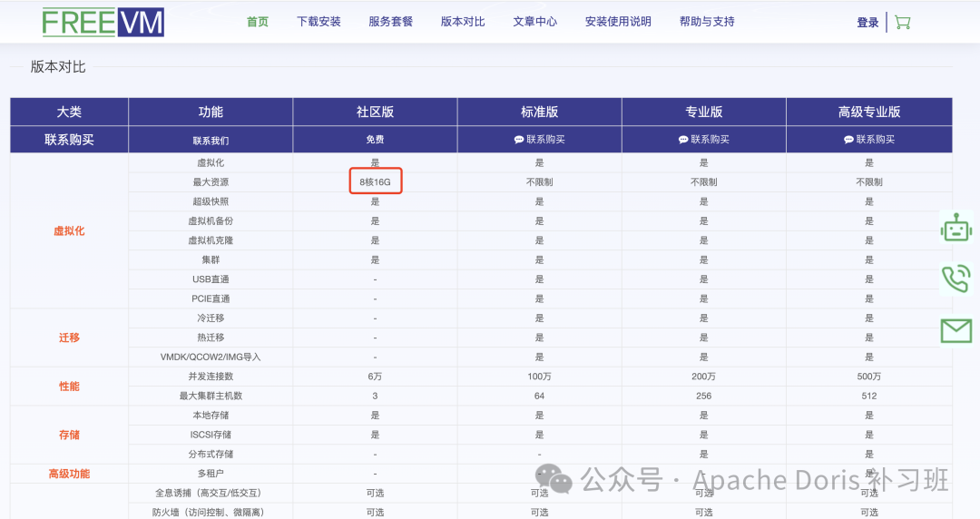Click the 最大资源 row label

coord(211,182)
